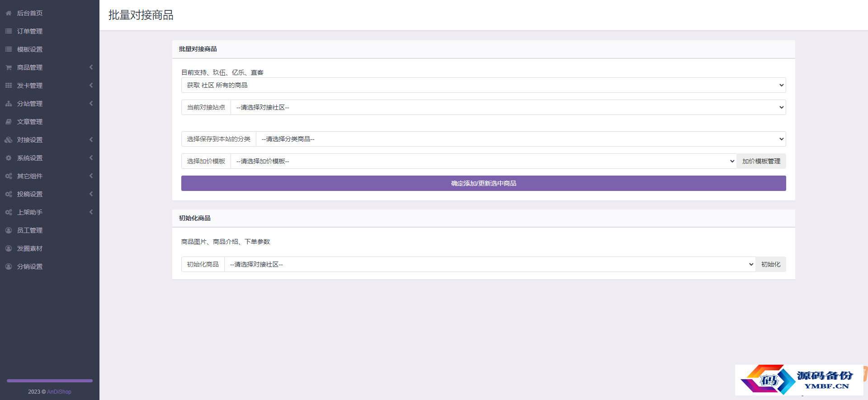
Task: Click the 初始化商品 panel header
Action: click(483, 218)
